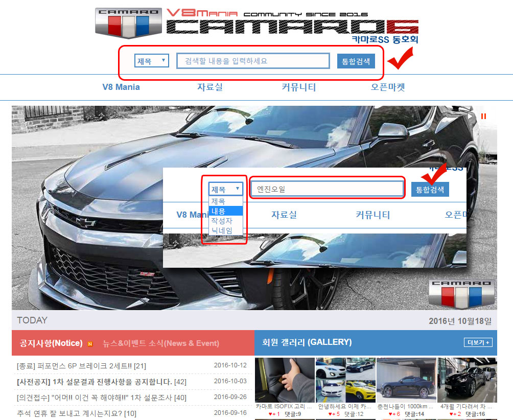The image size is (513, 420).
Task: Click the 더보기 + button in the gallery header
Action: (x=478, y=342)
